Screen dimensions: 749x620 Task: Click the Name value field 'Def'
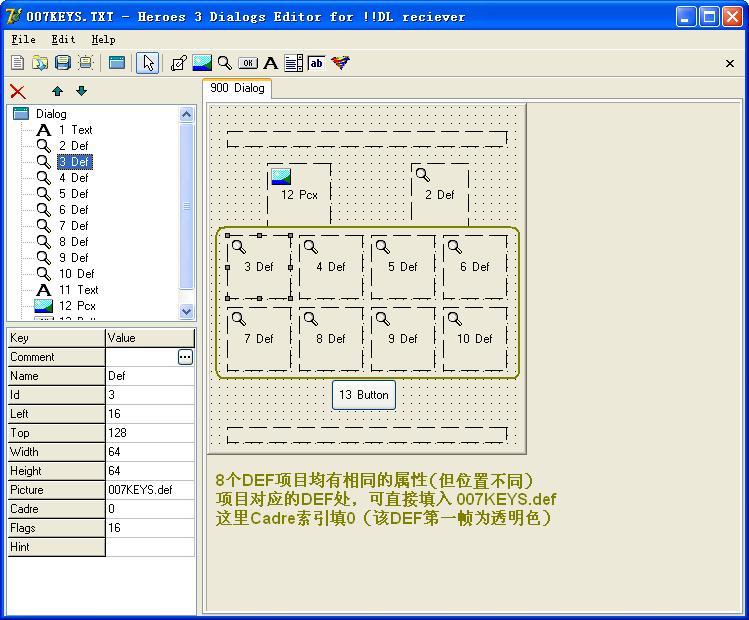150,376
